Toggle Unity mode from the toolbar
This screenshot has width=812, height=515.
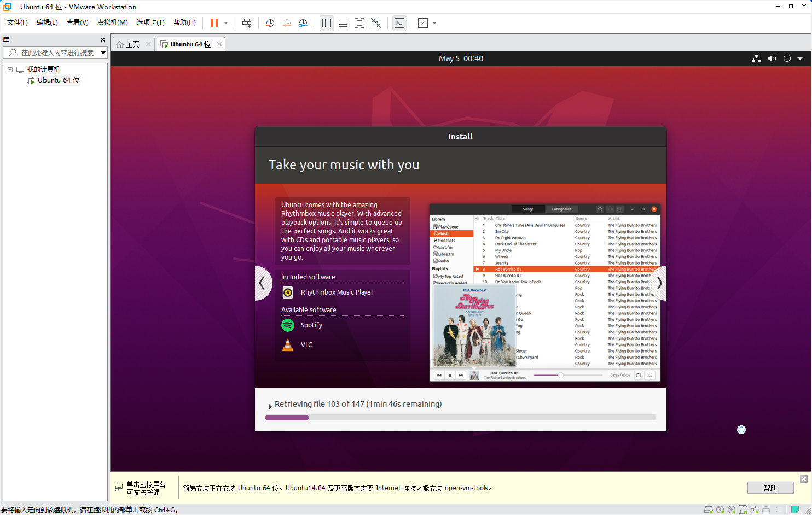coord(376,23)
